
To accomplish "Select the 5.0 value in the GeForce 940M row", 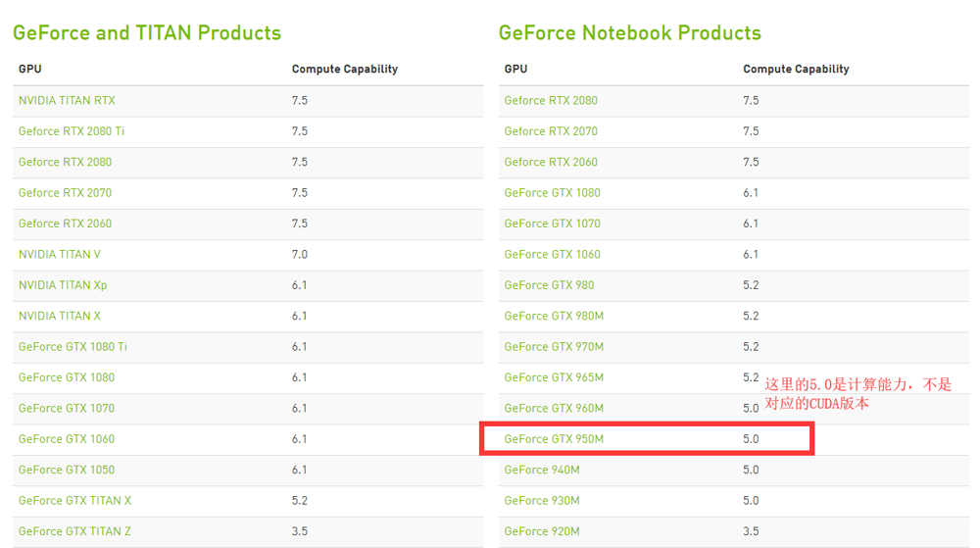I will [751, 470].
